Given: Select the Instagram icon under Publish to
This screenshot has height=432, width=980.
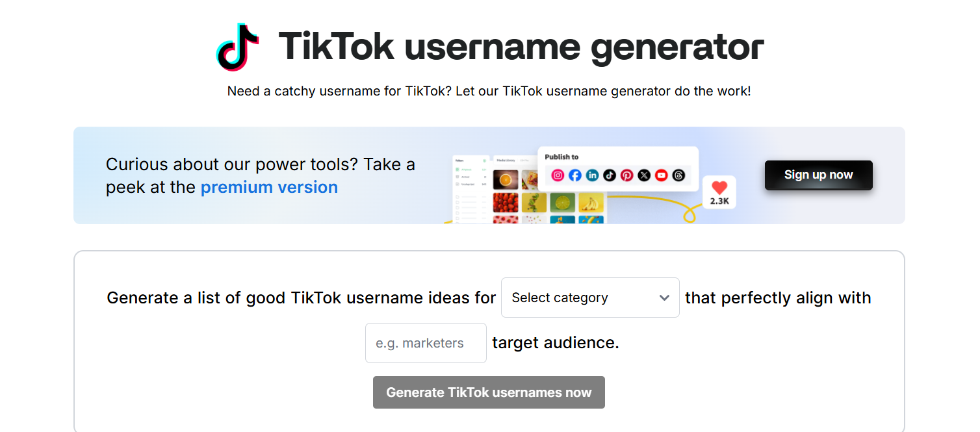Looking at the screenshot, I should [558, 175].
